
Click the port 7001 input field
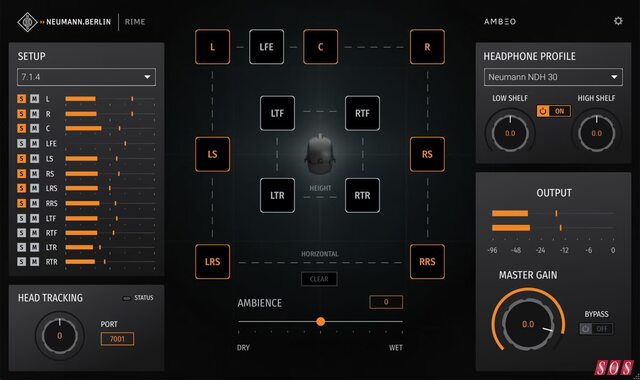(x=117, y=339)
